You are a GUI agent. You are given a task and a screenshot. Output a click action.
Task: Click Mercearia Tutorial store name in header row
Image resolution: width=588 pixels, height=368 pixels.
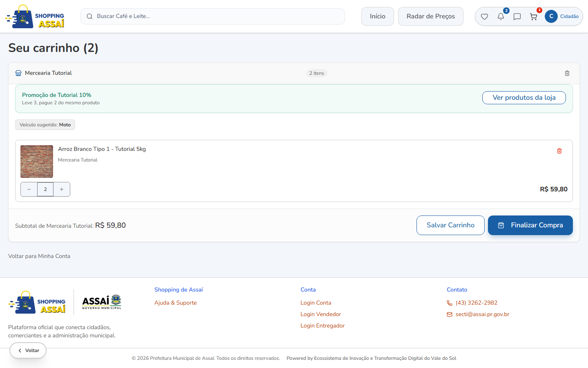[48, 73]
